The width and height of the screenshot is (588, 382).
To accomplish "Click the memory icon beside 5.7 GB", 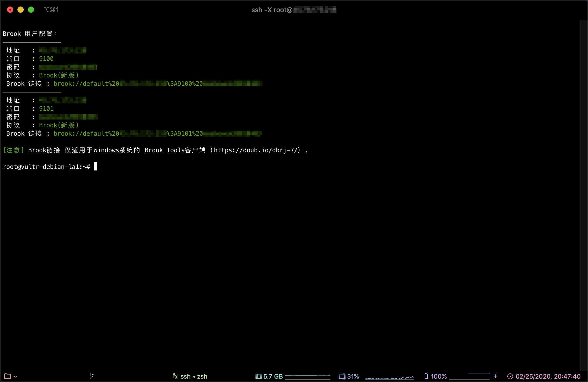I will point(258,376).
